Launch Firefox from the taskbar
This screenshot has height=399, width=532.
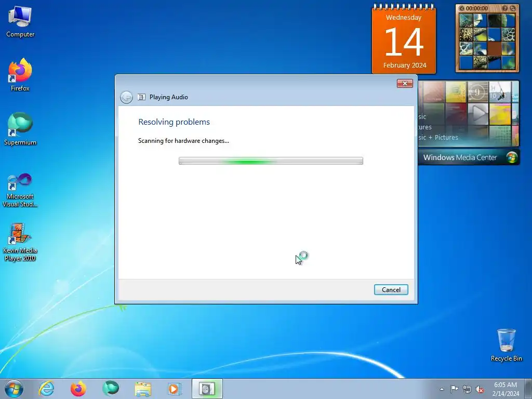pyautogui.click(x=78, y=389)
